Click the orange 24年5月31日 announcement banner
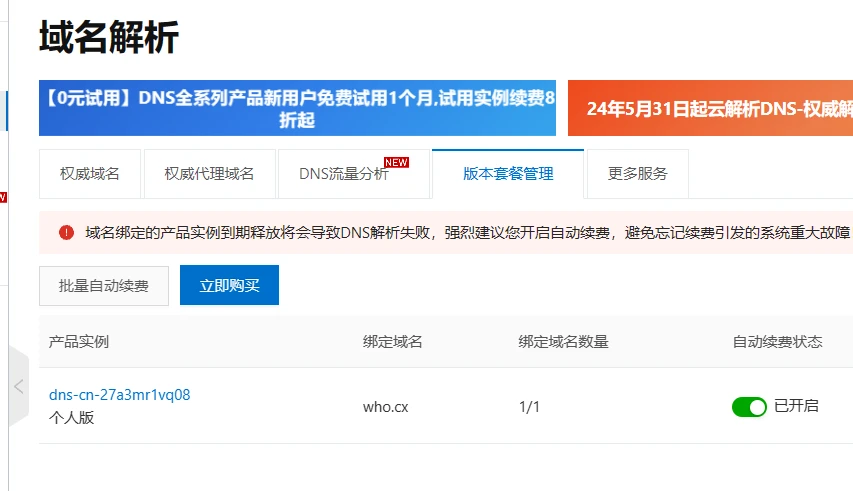853x491 pixels. (710, 108)
